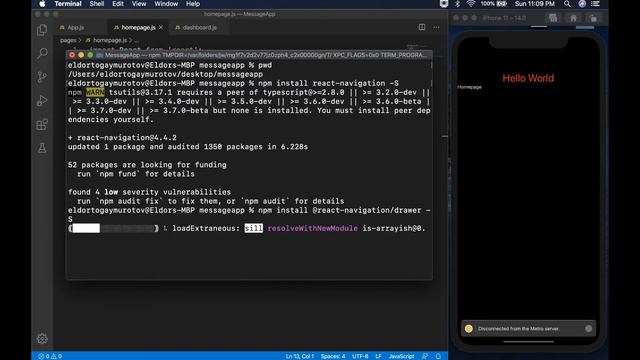Open the Search view in VS Code
The image size is (640, 360).
pyautogui.click(x=42, y=53)
